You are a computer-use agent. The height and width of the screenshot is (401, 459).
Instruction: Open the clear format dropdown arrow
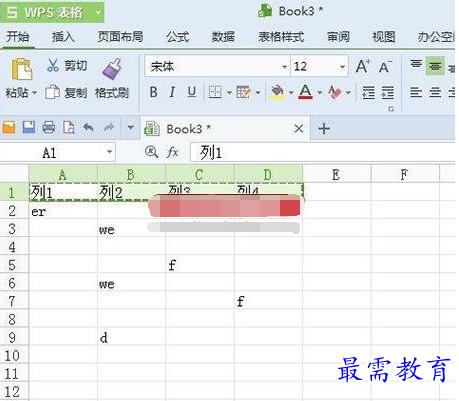(348, 93)
